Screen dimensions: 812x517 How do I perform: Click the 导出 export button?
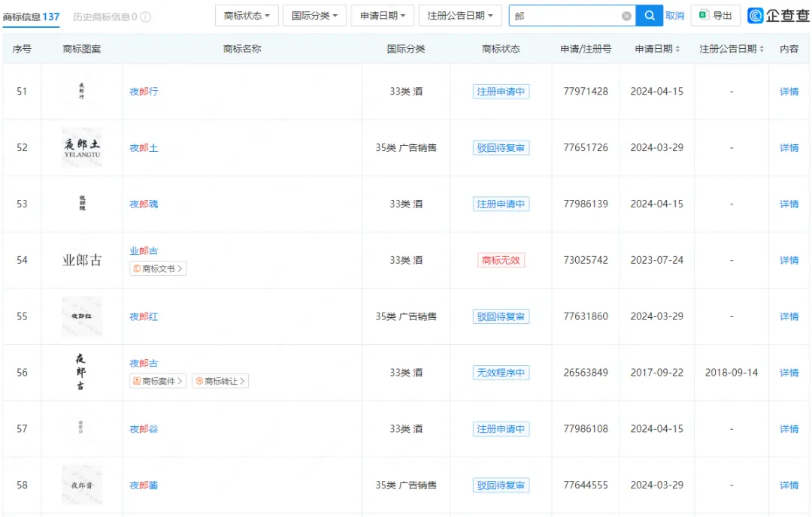pyautogui.click(x=716, y=16)
